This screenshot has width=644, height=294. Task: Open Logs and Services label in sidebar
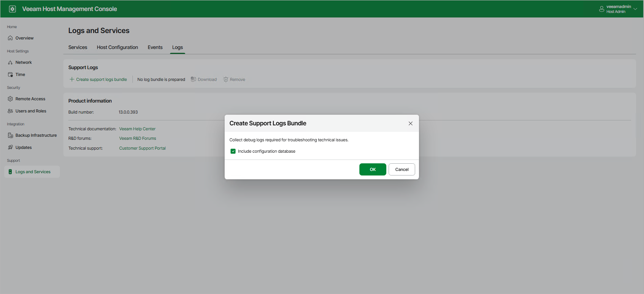click(33, 172)
